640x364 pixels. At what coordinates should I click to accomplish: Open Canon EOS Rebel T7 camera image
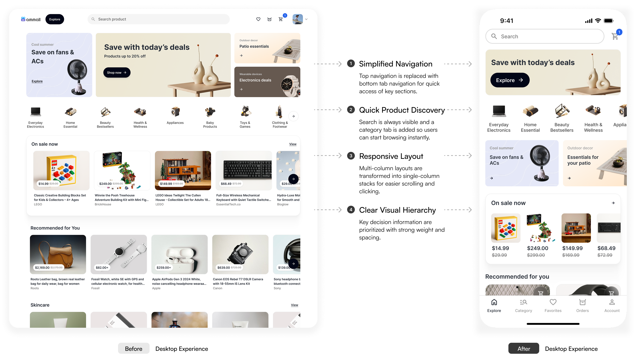(x=240, y=254)
